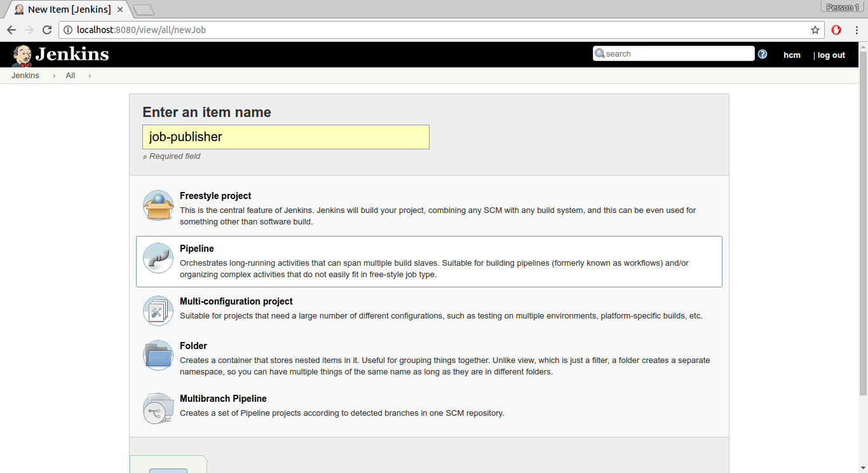Select the Pipeline title text

point(197,249)
